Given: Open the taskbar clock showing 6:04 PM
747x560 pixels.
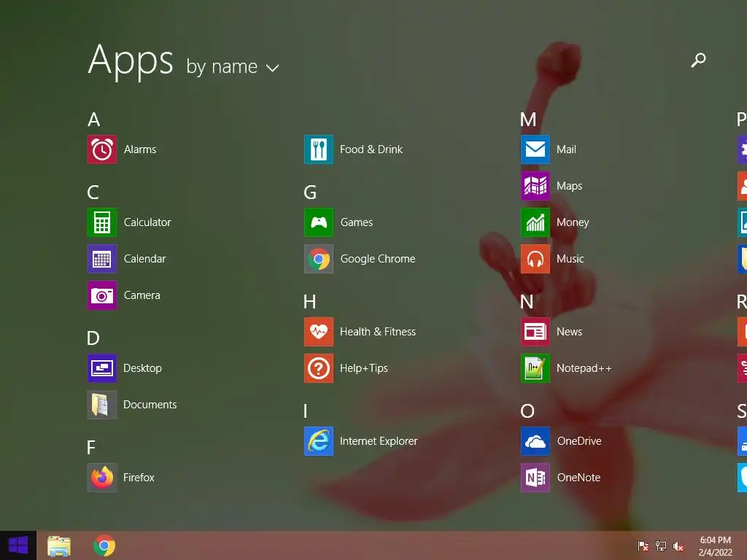Looking at the screenshot, I should pyautogui.click(x=715, y=546).
